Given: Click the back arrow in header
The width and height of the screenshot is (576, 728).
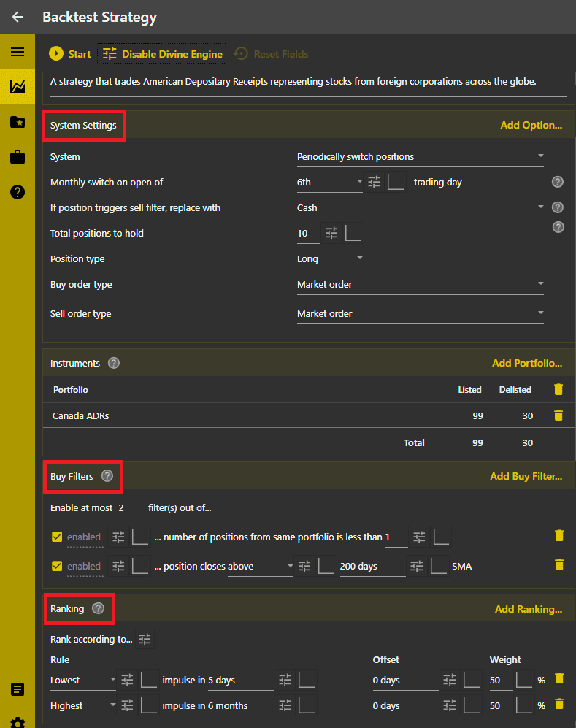Looking at the screenshot, I should (18, 17).
